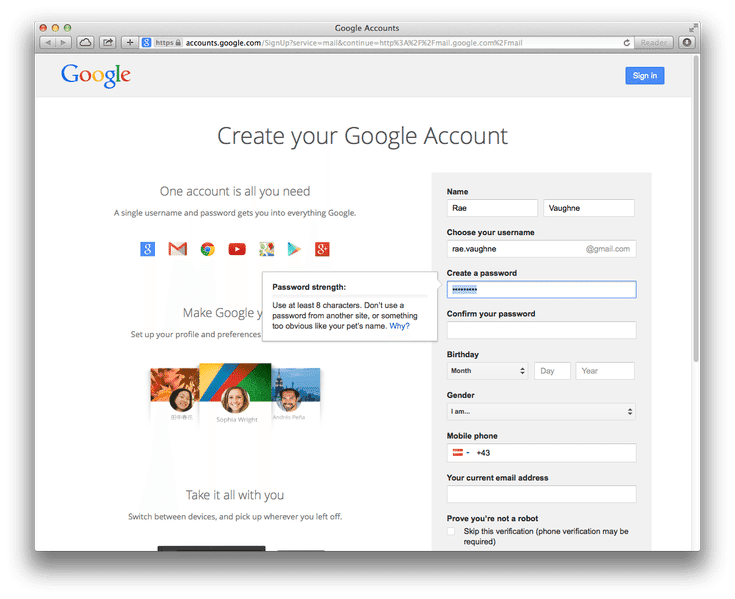Click the "Create your Google Account" heading

click(362, 136)
